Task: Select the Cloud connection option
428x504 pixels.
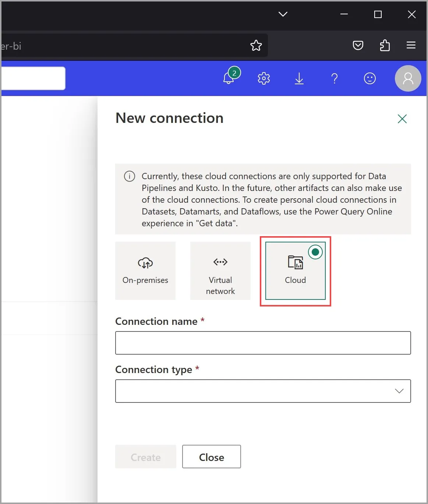Action: point(295,271)
